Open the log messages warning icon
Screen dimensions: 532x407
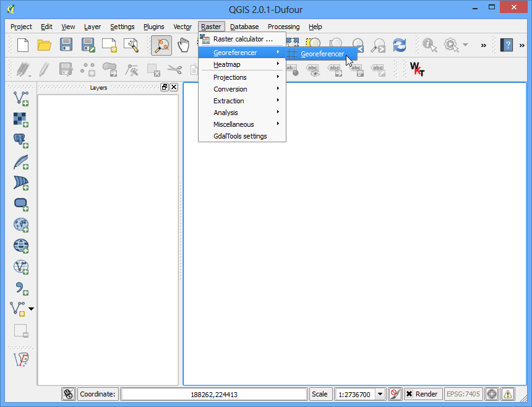(508, 394)
